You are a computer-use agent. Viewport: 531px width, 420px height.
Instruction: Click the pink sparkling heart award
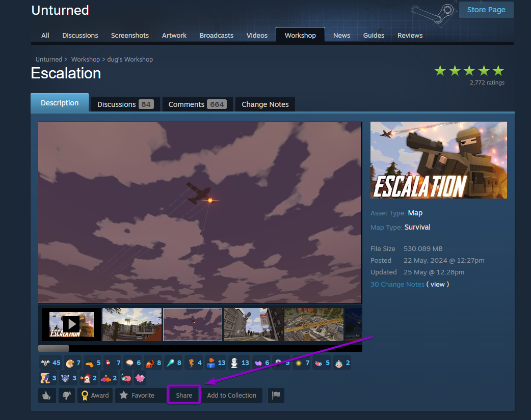click(x=140, y=378)
